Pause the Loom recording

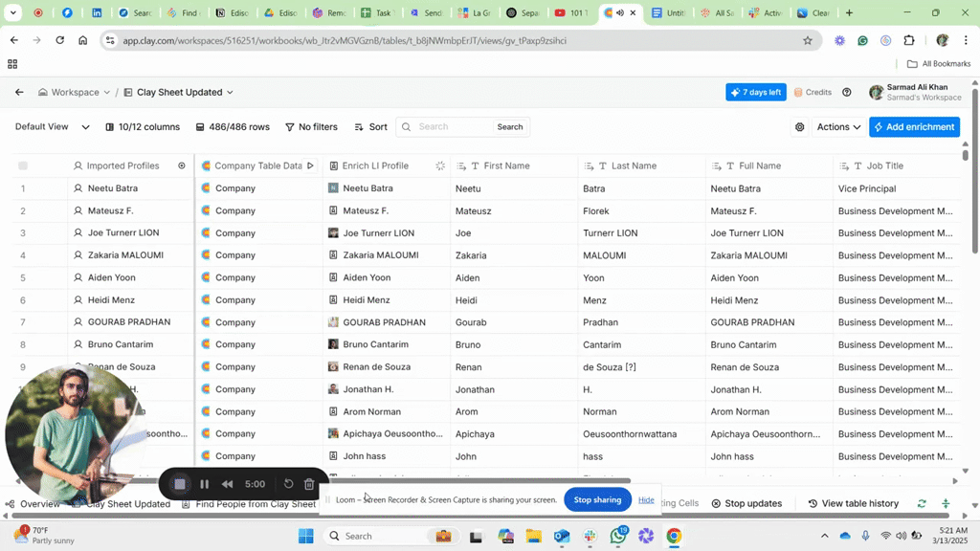point(204,484)
